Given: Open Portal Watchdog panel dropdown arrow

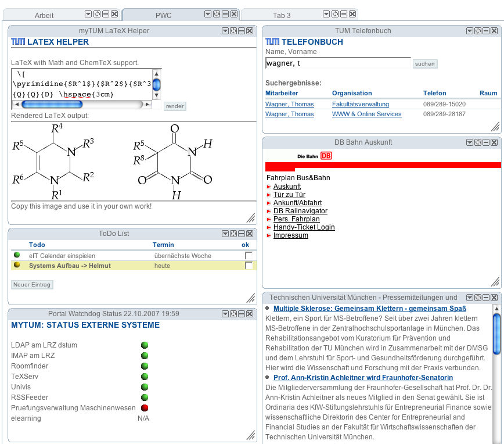Looking at the screenshot, I should pyautogui.click(x=225, y=314).
